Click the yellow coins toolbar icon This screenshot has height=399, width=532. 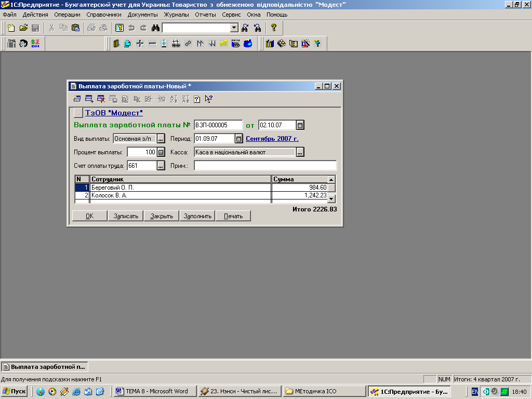223,44
